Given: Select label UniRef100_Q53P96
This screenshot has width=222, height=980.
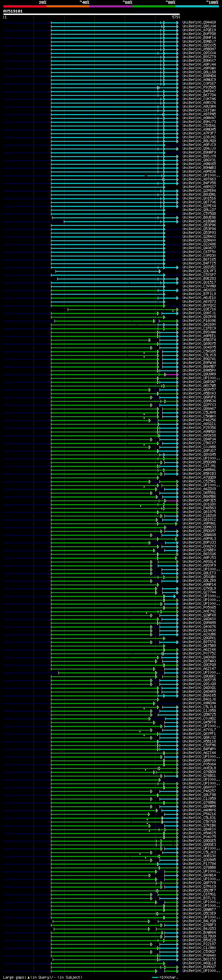Looking at the screenshot, I should 199,225.
